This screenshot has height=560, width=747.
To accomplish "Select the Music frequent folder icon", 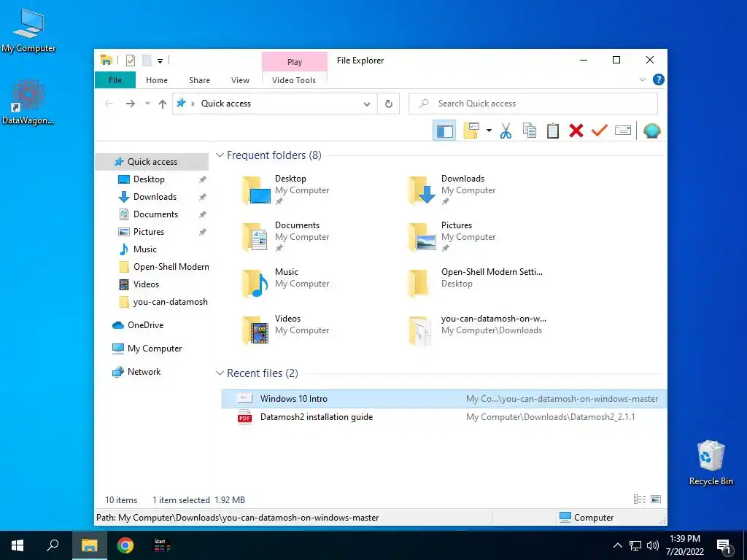I will 256,284.
